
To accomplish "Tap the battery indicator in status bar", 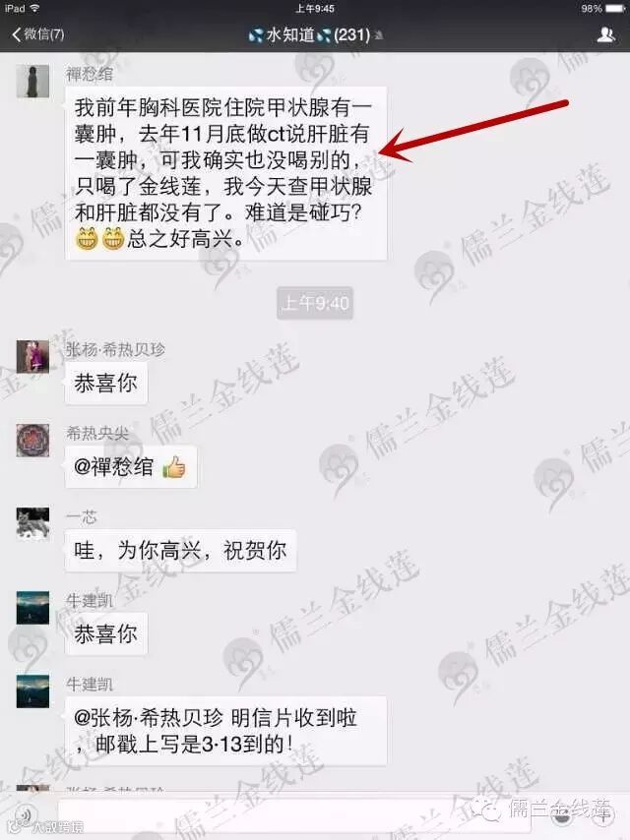I will (x=615, y=9).
